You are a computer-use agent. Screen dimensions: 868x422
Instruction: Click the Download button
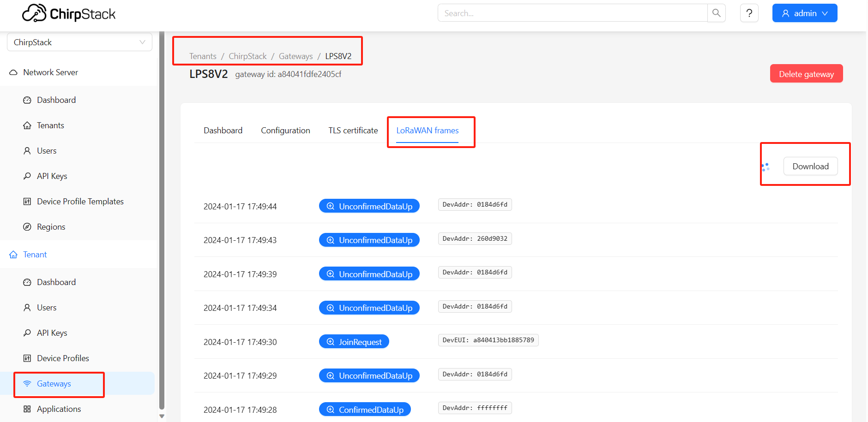tap(810, 166)
